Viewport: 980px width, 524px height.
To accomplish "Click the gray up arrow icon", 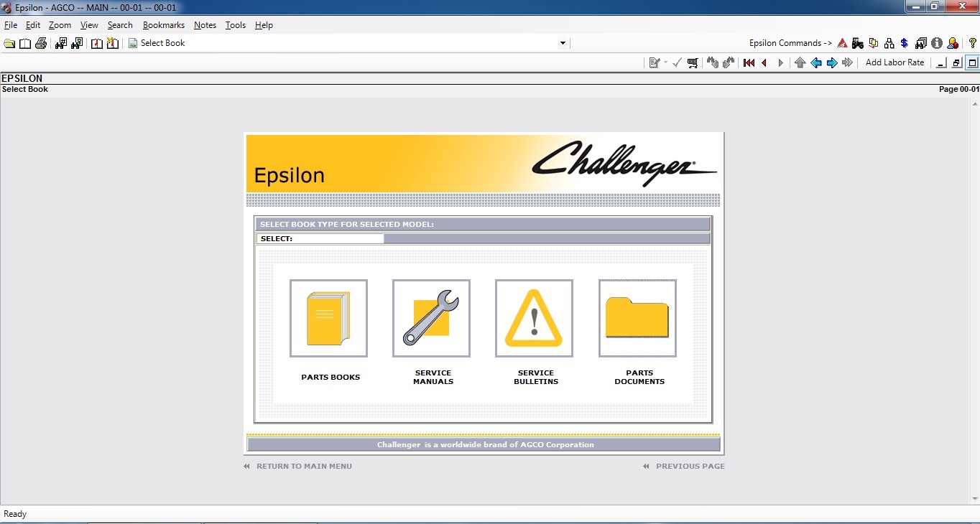I will pos(800,62).
